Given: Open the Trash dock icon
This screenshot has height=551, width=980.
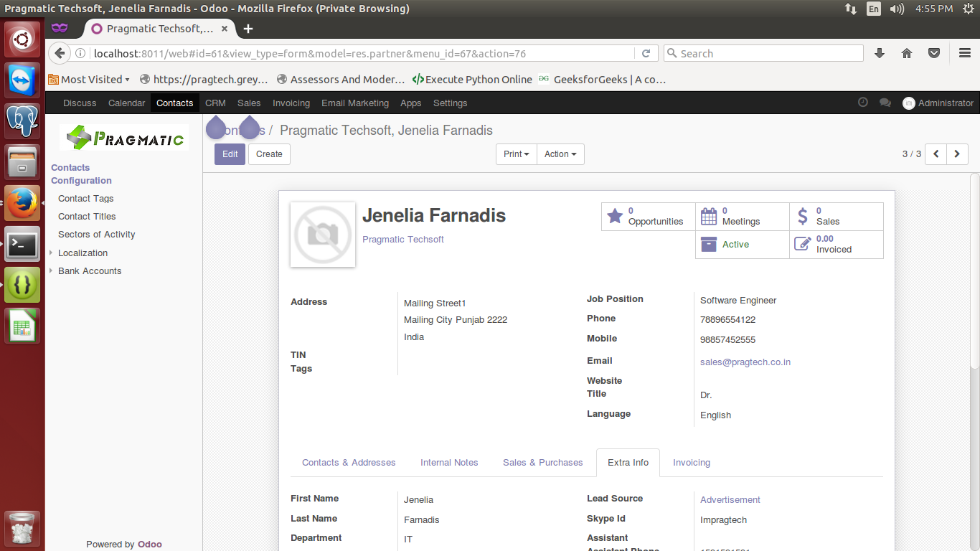Looking at the screenshot, I should (x=23, y=529).
